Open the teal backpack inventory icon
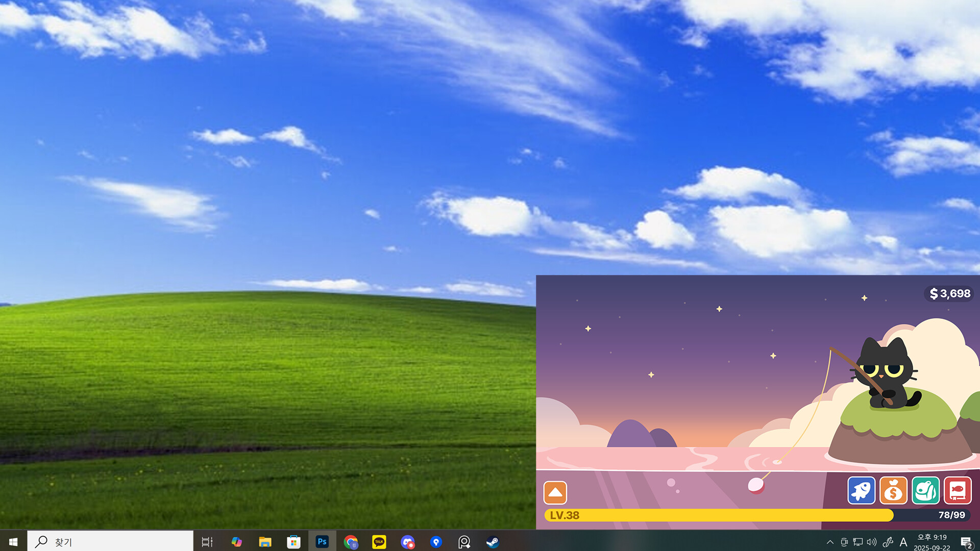 click(x=926, y=491)
